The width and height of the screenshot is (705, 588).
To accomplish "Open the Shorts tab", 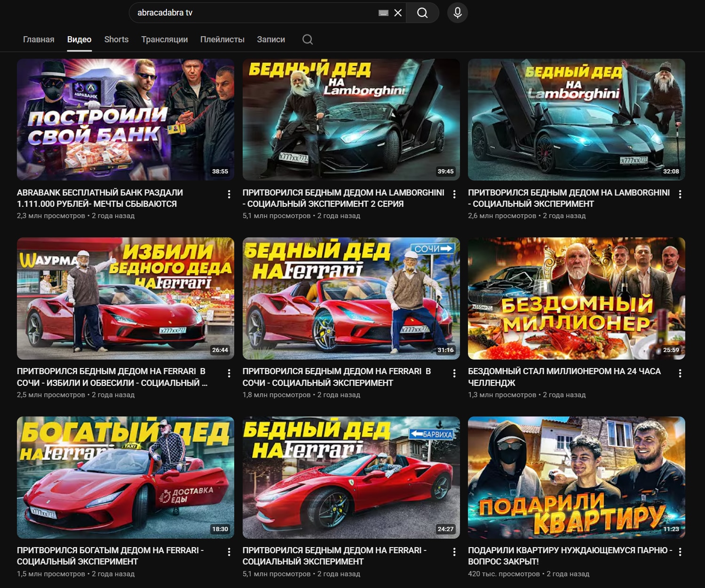I will (x=116, y=39).
